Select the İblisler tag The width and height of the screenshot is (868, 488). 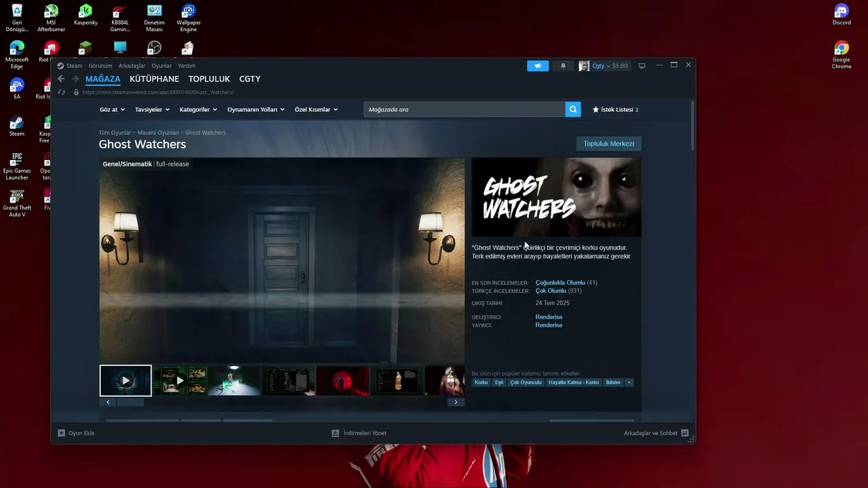click(x=613, y=382)
